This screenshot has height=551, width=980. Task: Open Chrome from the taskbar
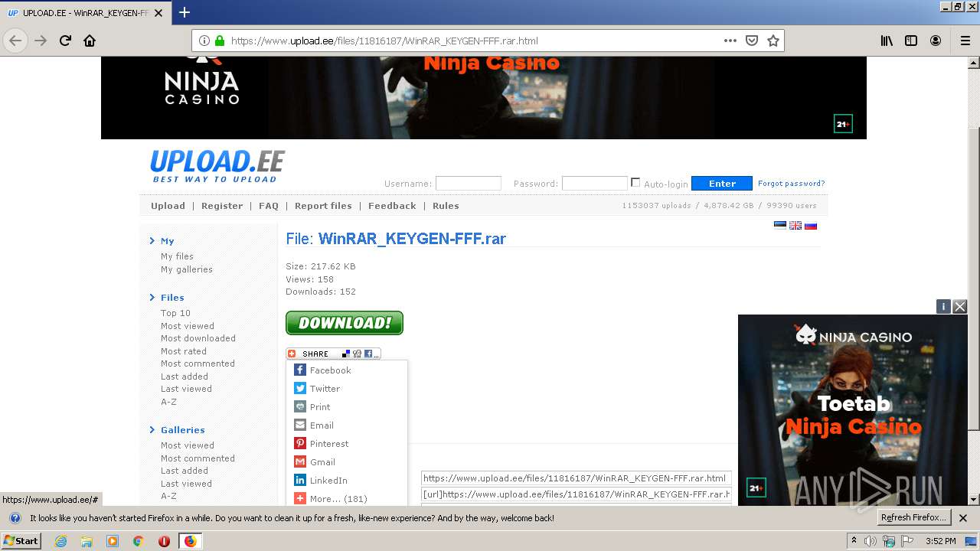pos(138,541)
